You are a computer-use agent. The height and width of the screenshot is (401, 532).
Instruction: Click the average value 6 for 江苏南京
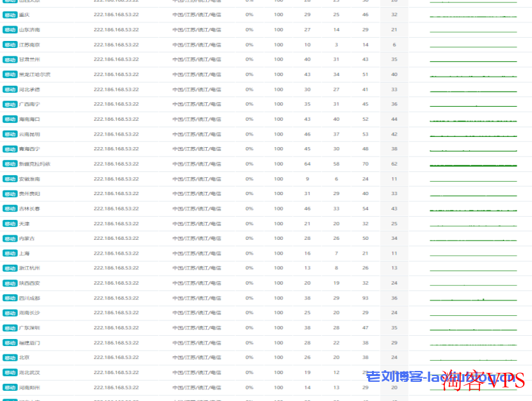click(394, 45)
